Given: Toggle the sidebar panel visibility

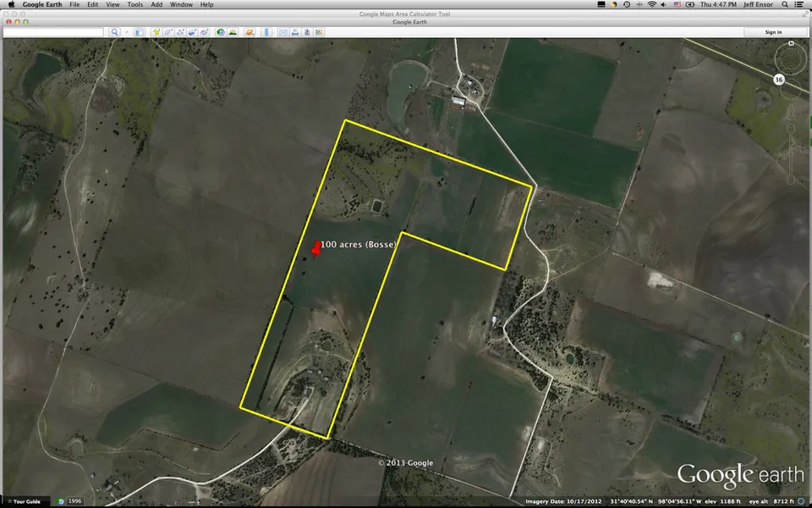Looking at the screenshot, I should click(x=139, y=32).
